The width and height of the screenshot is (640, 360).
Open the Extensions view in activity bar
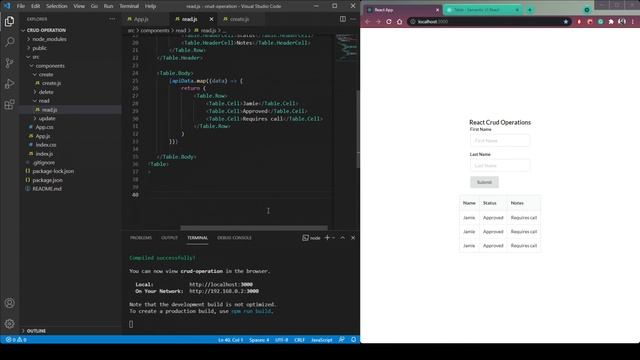coord(9,104)
